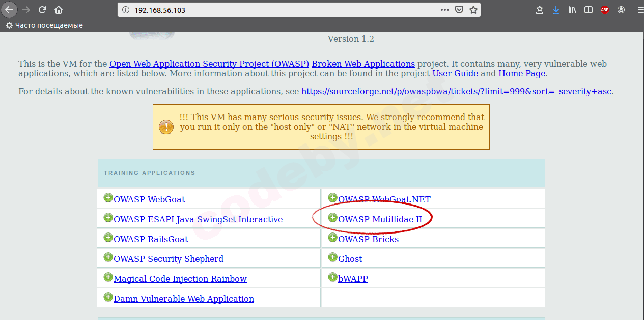The width and height of the screenshot is (644, 320).
Task: Open the Library icon in the toolbar
Action: pyautogui.click(x=572, y=10)
